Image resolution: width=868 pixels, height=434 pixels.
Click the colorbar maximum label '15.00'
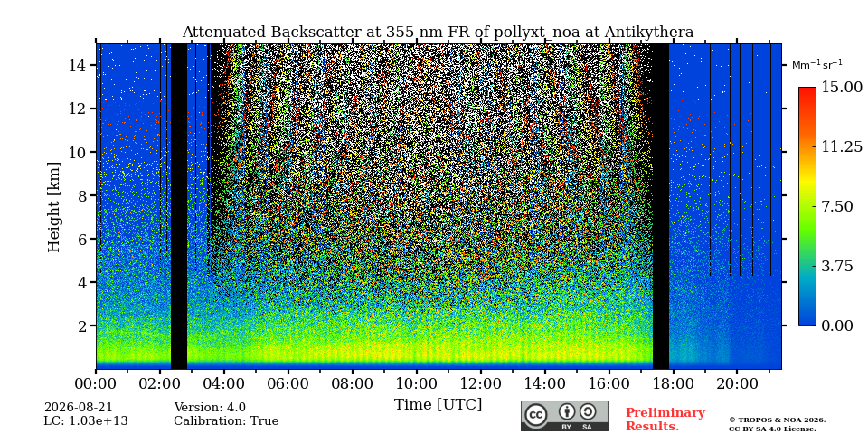coord(842,88)
